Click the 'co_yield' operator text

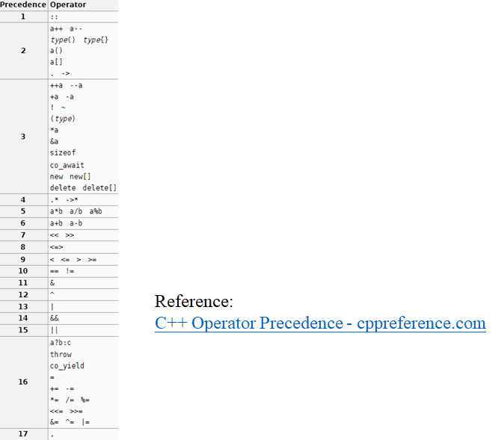tap(67, 366)
